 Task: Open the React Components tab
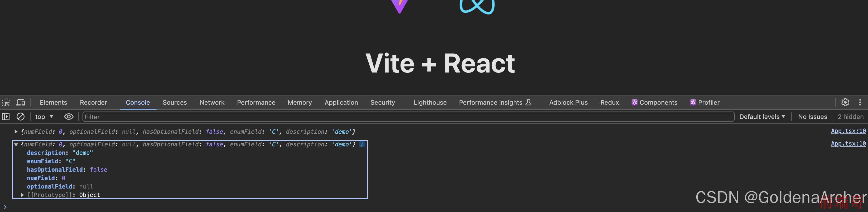pos(654,103)
